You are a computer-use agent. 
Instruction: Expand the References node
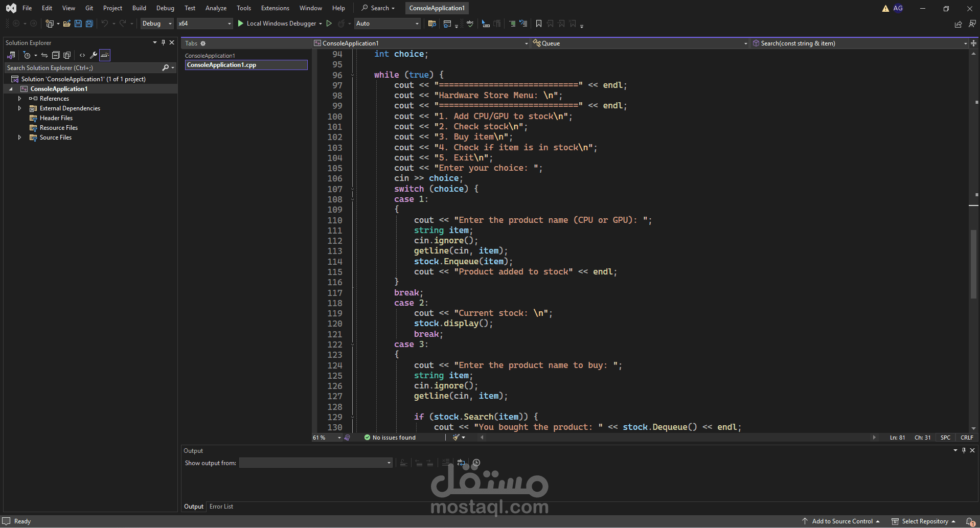pos(19,99)
